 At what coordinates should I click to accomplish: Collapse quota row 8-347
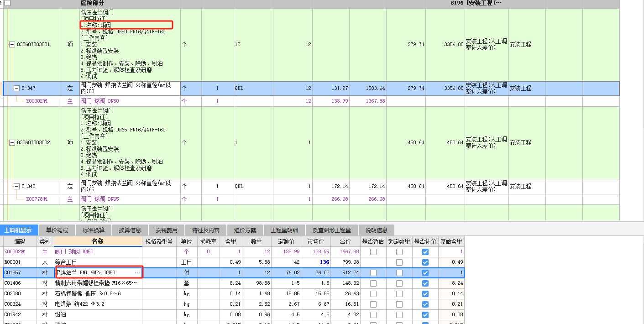point(16,88)
